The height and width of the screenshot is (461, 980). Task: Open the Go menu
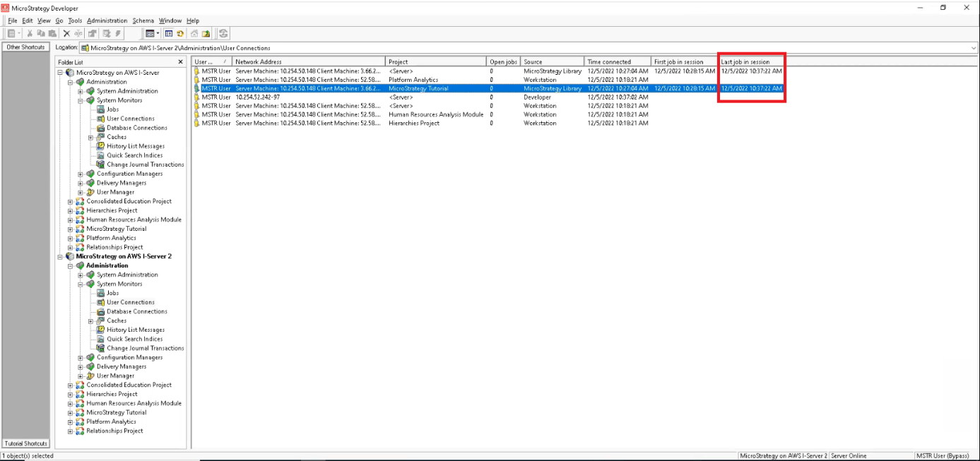click(59, 20)
